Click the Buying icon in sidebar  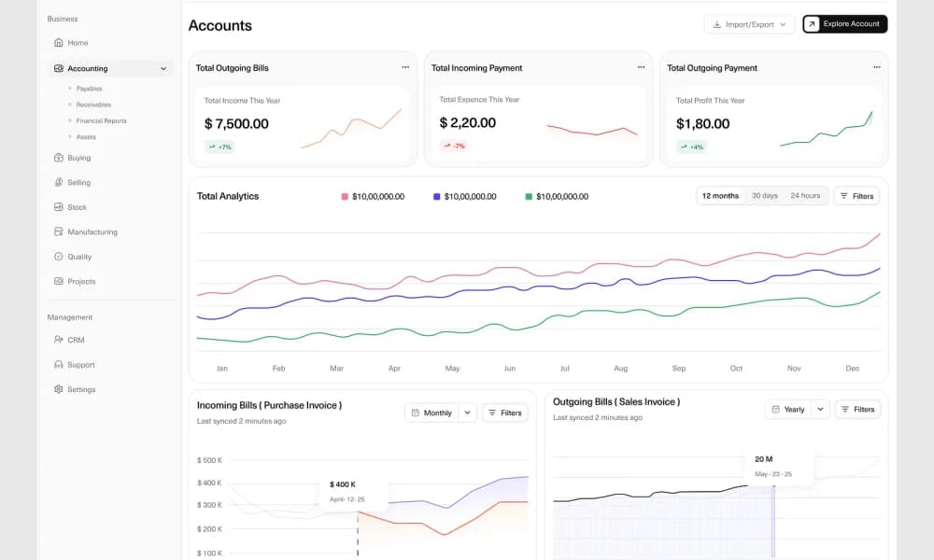(58, 158)
